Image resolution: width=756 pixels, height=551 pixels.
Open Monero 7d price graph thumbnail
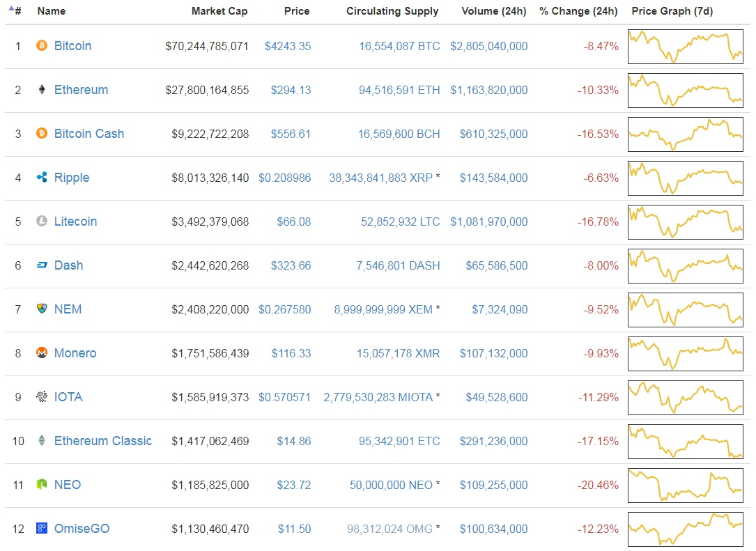[x=686, y=353]
